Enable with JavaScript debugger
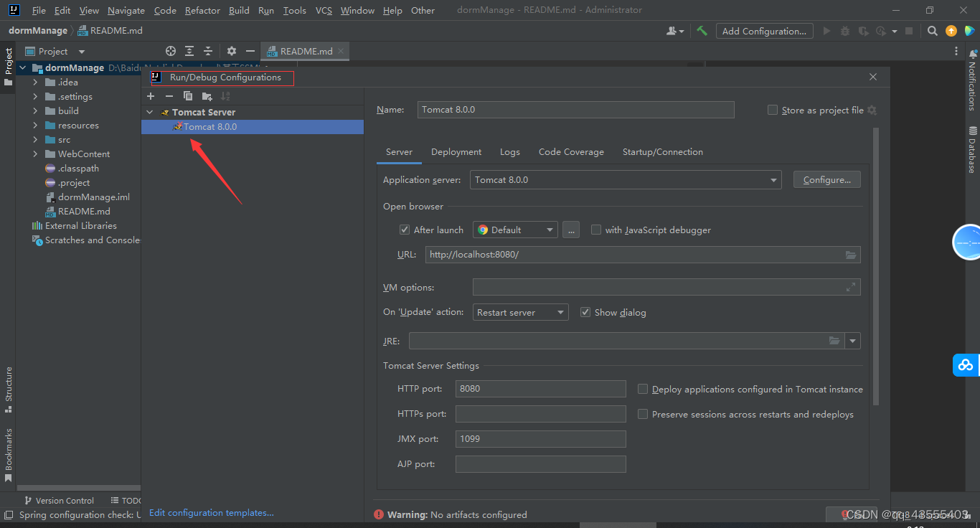 (596, 230)
